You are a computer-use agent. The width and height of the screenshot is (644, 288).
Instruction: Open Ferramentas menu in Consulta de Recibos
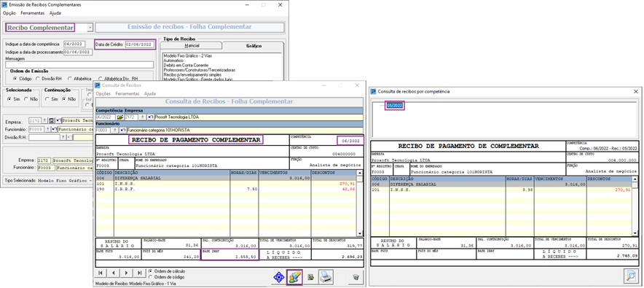[x=127, y=93]
